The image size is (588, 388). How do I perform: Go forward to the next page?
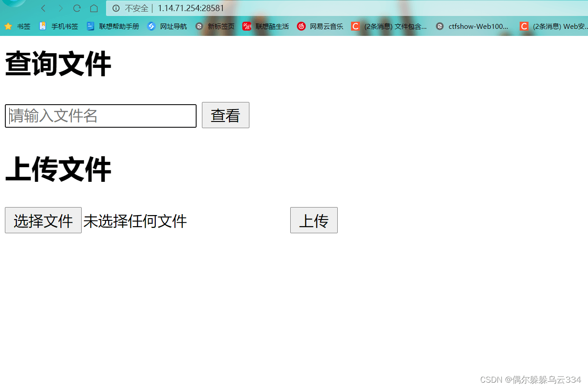(x=60, y=8)
